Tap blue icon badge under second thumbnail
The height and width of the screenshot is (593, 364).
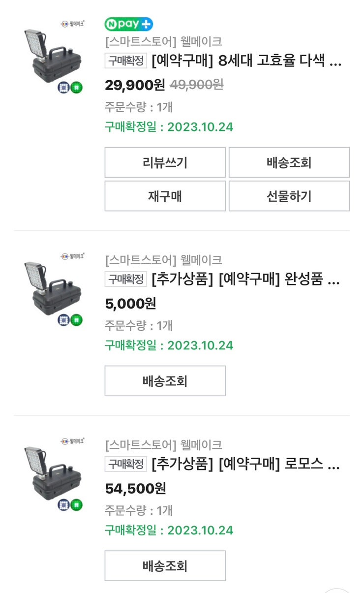pos(63,320)
